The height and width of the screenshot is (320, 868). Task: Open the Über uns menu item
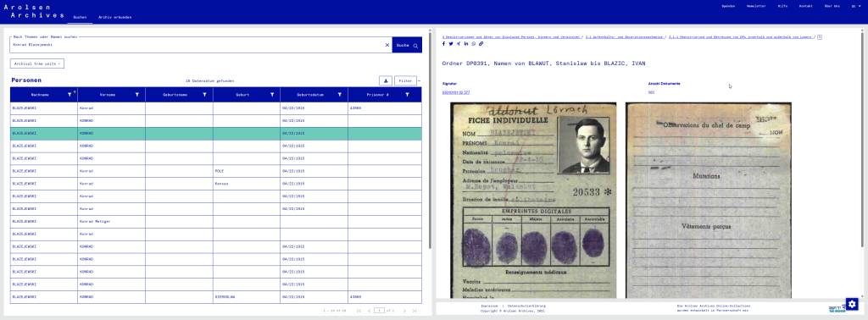click(x=832, y=6)
